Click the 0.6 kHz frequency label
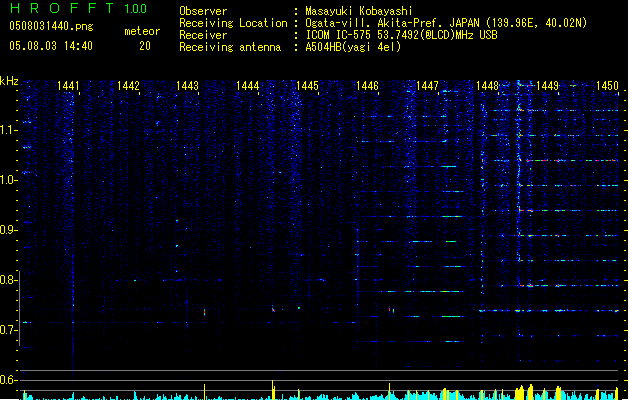The height and width of the screenshot is (400, 629). pyautogui.click(x=8, y=380)
